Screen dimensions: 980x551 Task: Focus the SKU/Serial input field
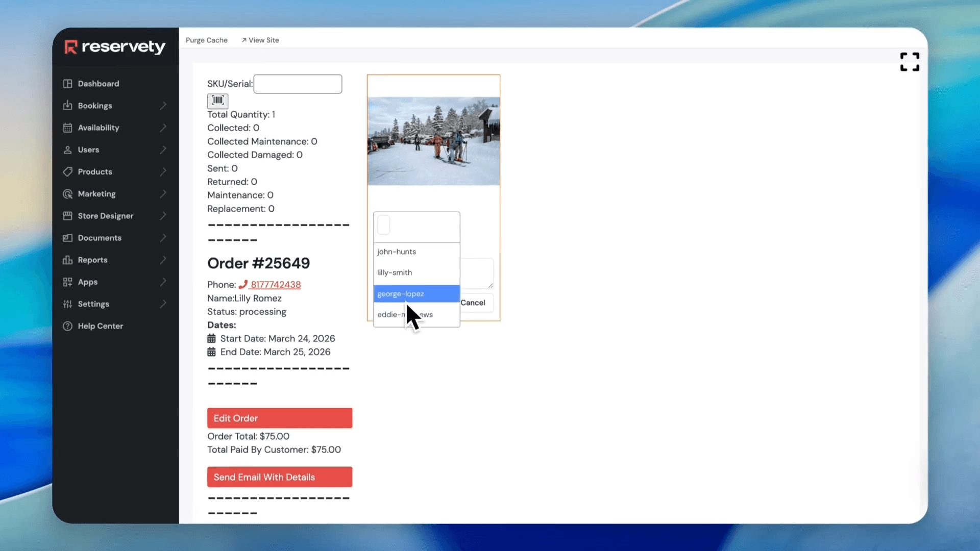click(x=298, y=84)
